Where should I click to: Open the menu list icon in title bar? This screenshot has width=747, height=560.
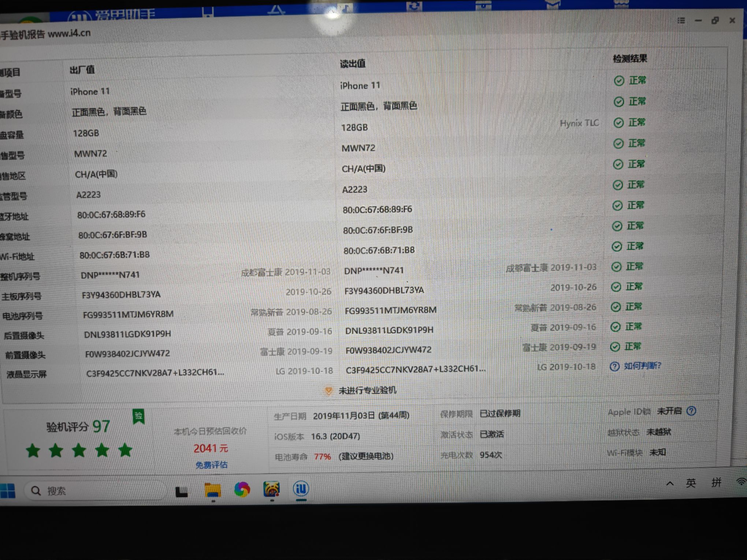point(681,20)
